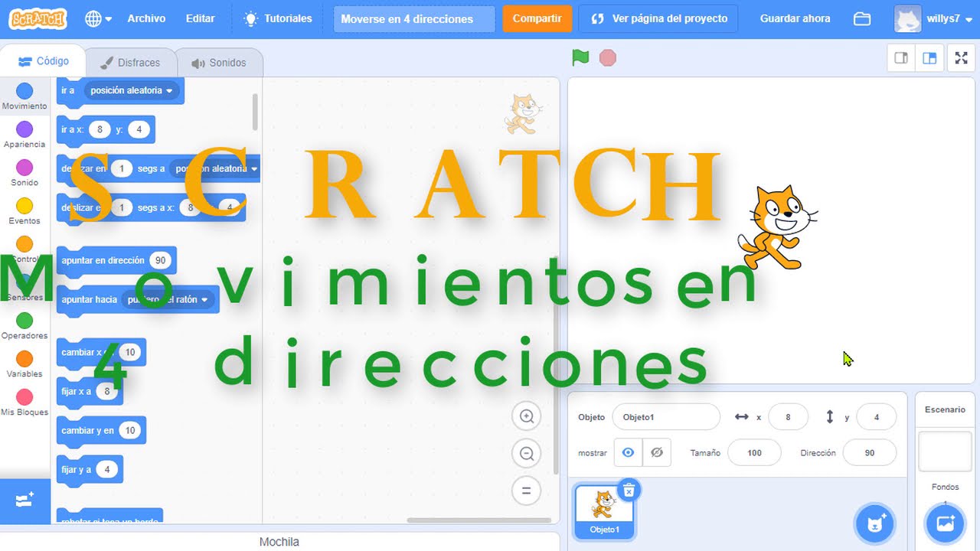
Task: Select the Operadores block category
Action: [24, 327]
